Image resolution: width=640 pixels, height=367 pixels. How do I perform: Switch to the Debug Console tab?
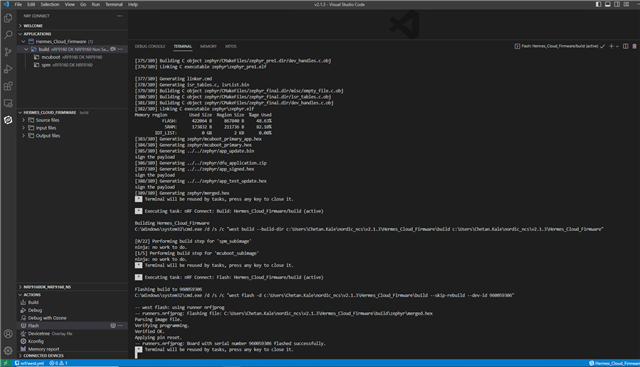click(150, 47)
